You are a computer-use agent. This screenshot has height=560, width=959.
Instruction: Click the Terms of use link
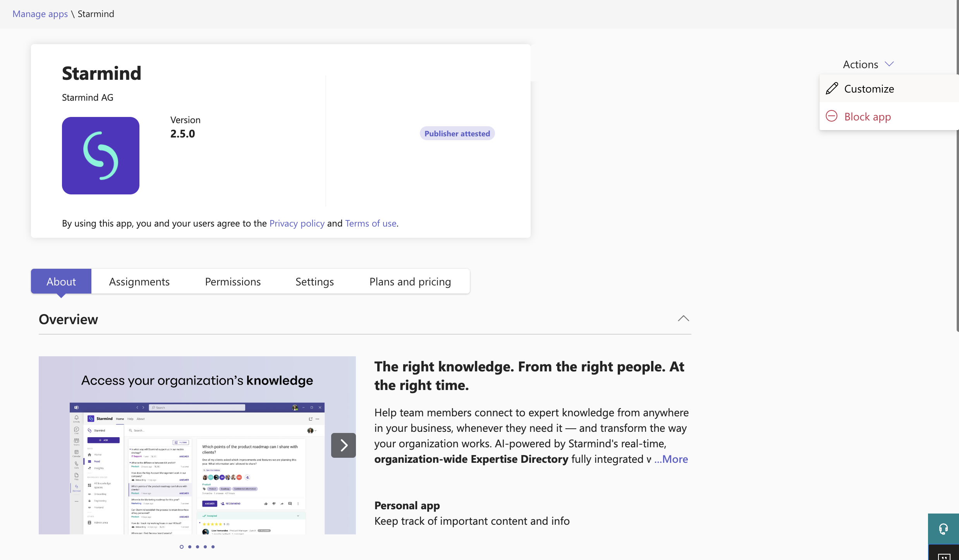coord(371,223)
